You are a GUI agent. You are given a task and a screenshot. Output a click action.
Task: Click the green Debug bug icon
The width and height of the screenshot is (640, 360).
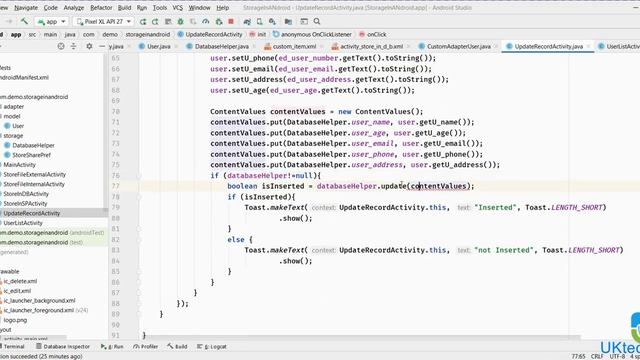click(180, 22)
